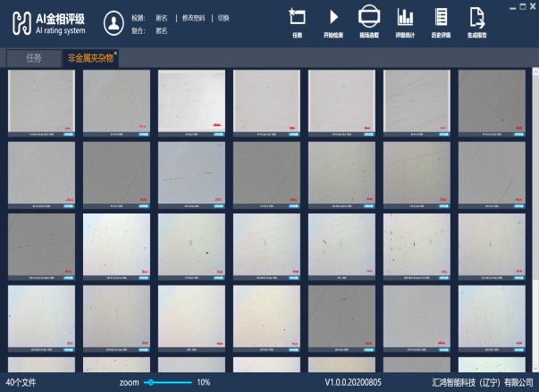
Task: Close the 非金属夹杂物 tab with its x
Action: pyautogui.click(x=116, y=54)
